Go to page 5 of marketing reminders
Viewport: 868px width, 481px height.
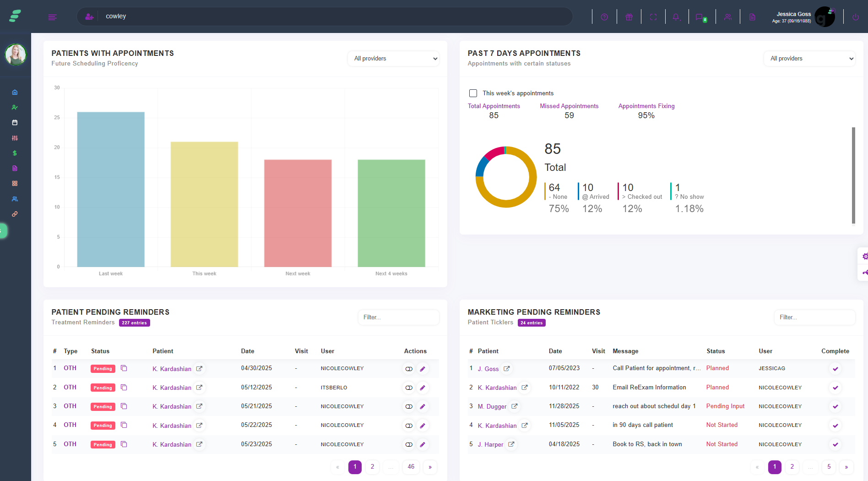[x=829, y=467]
